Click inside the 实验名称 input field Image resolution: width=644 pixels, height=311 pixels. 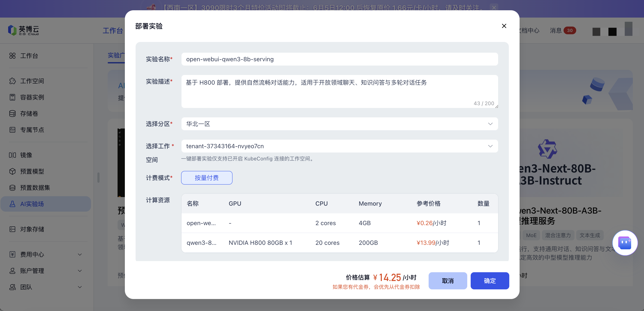340,59
